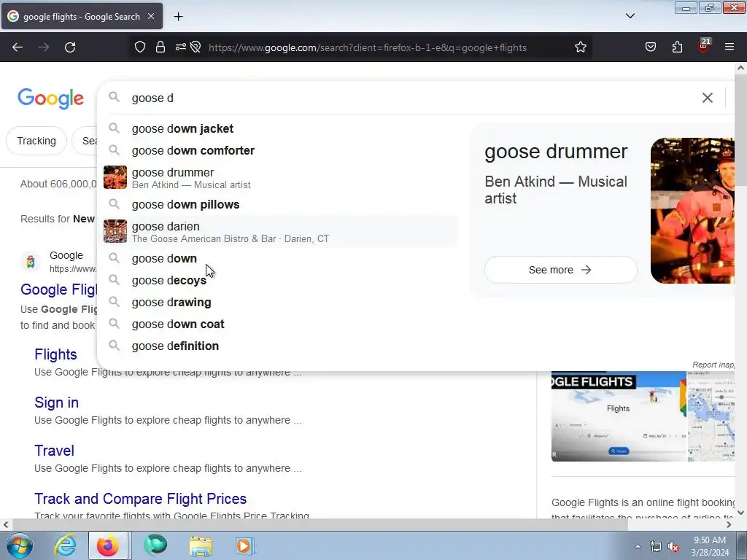Reload the current page
The image size is (747, 560).
click(70, 47)
